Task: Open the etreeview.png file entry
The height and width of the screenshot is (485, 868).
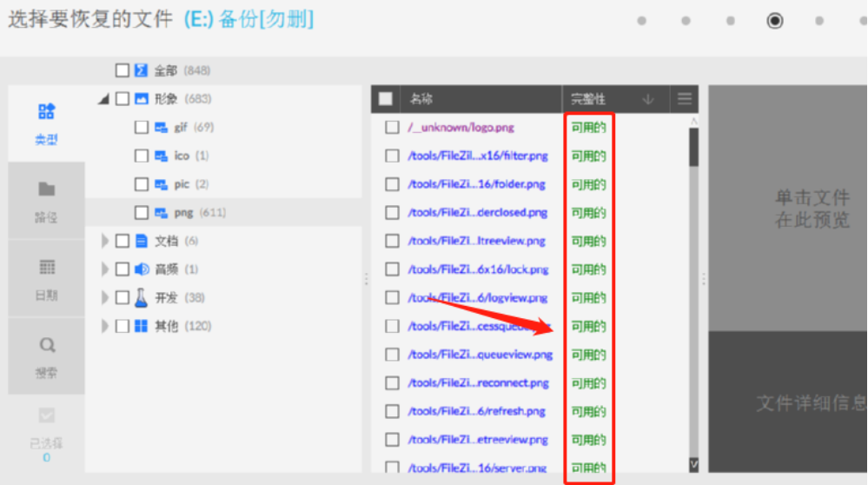Action: click(x=478, y=440)
